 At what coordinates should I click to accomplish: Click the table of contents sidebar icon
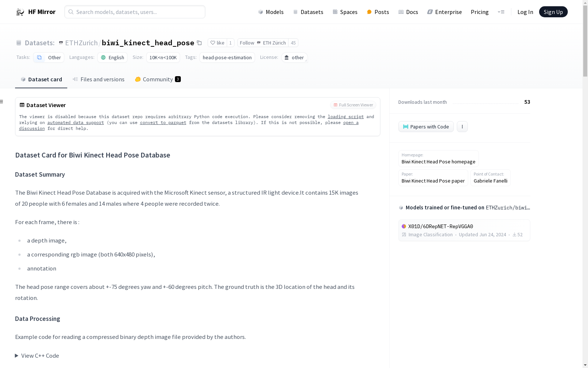point(2,102)
